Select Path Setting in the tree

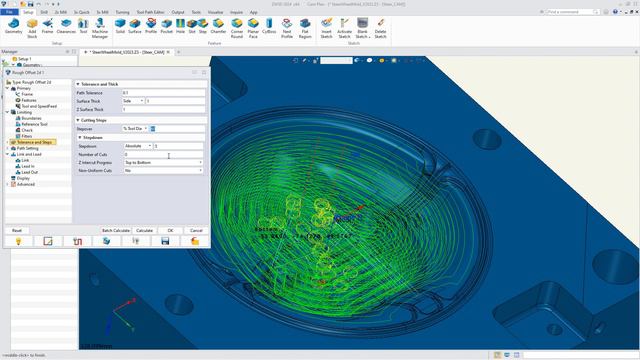[x=27, y=148]
